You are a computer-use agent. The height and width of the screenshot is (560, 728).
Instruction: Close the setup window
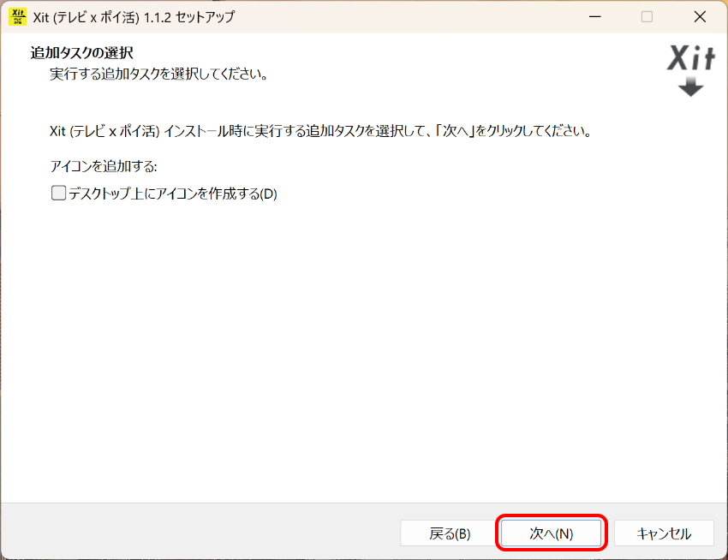click(x=700, y=17)
